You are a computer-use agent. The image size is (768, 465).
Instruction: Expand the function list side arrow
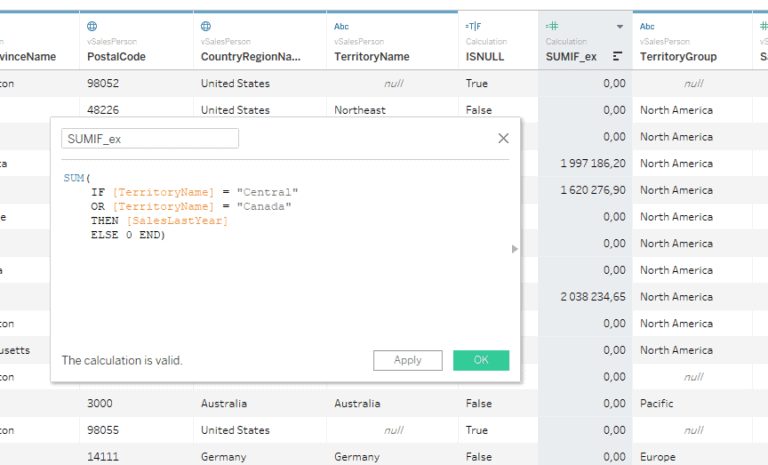click(515, 249)
